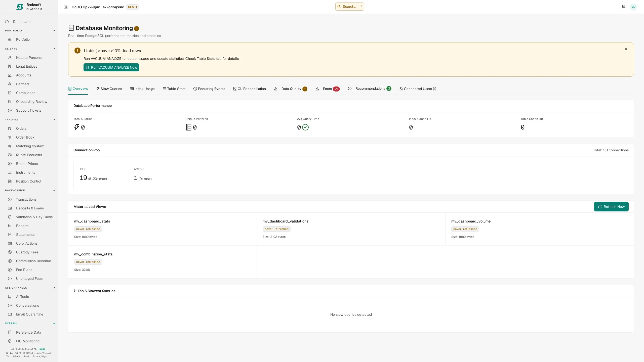This screenshot has height=362, width=644.
Task: Click the Broksoft Platform logo
Action: pyautogui.click(x=29, y=7)
